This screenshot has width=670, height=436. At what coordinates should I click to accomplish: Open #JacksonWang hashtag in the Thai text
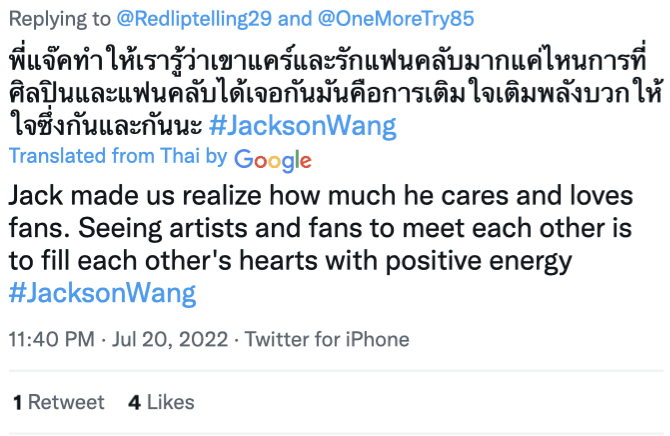tap(302, 127)
